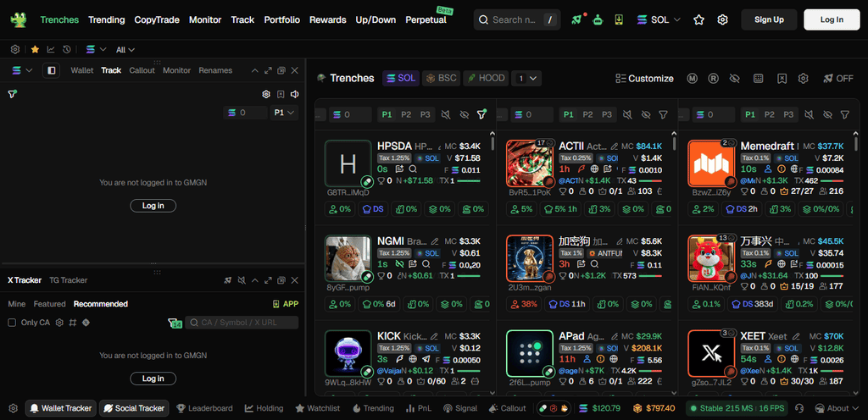The image size is (868, 420).
Task: Open the SOL chain dropdown in header
Action: click(659, 19)
